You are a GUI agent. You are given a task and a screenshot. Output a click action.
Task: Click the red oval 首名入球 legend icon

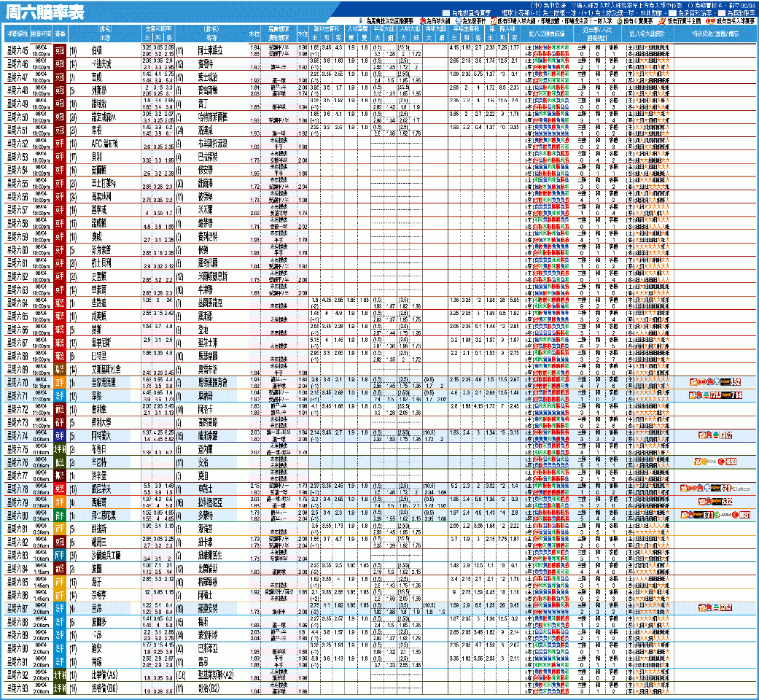pyautogui.click(x=710, y=21)
